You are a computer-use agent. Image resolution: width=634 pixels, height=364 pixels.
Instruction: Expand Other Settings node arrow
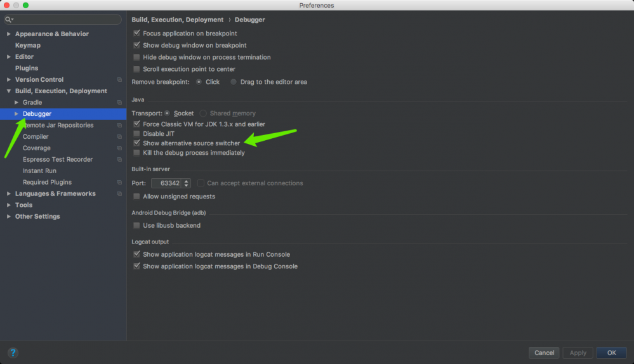coord(8,216)
